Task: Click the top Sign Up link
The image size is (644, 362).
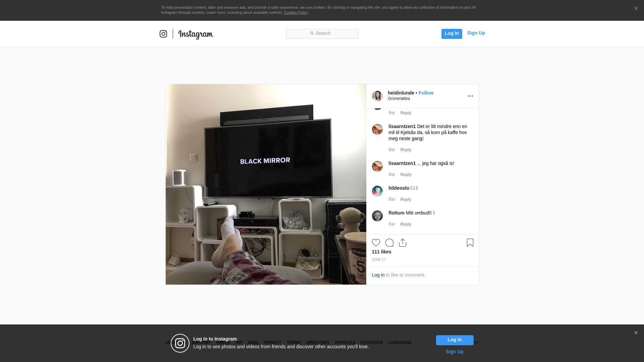Action: tap(476, 33)
